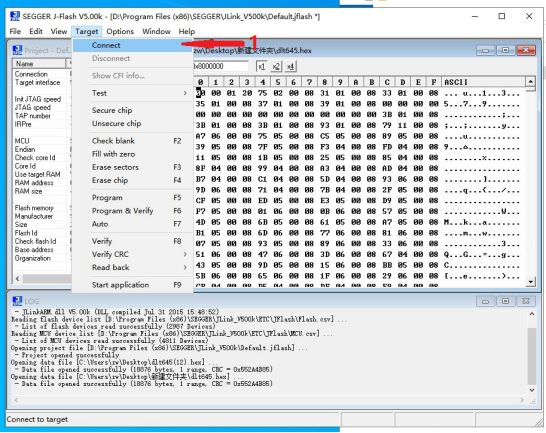Choose Auto command
Screen dimensions: 546x433
[x=132, y=224]
